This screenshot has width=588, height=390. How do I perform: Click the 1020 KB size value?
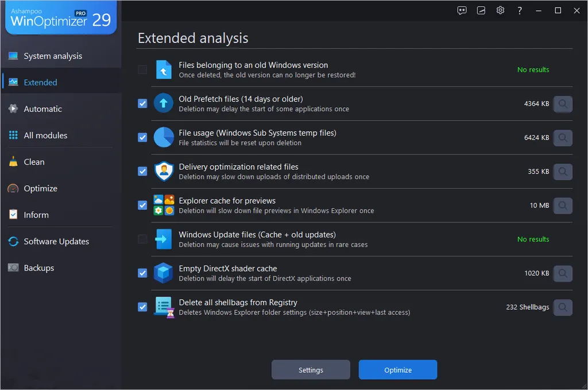[537, 273]
